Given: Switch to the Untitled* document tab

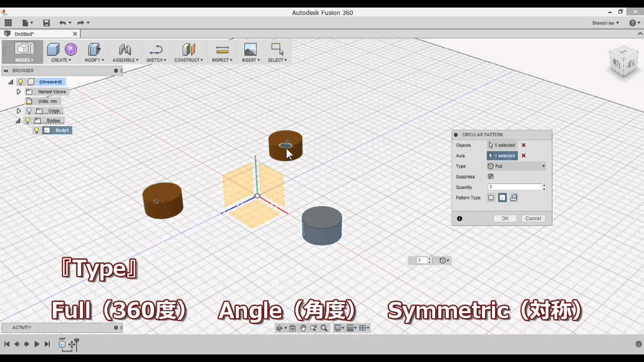Looking at the screenshot, I should [x=24, y=34].
